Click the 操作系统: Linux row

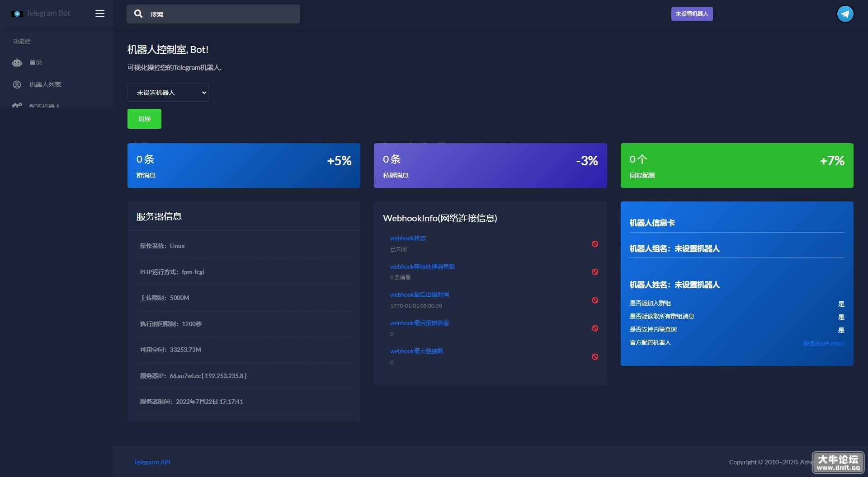point(244,246)
